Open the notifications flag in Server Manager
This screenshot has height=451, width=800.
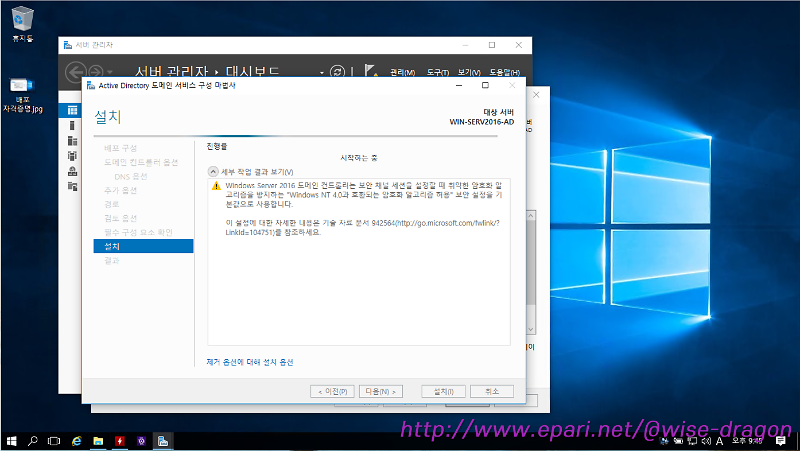[x=371, y=71]
